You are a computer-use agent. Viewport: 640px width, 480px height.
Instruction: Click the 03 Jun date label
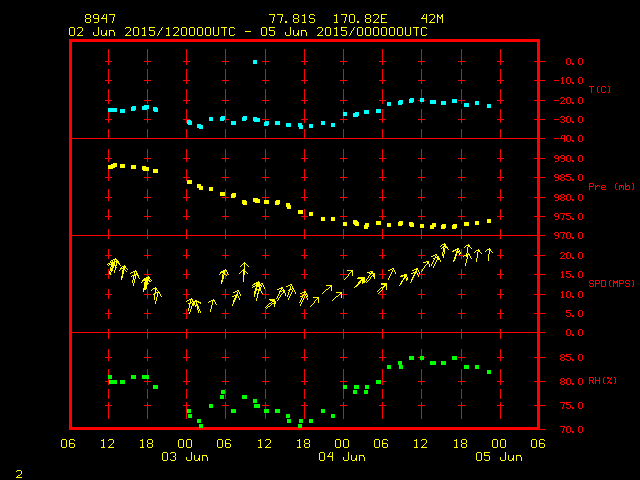click(x=185, y=457)
